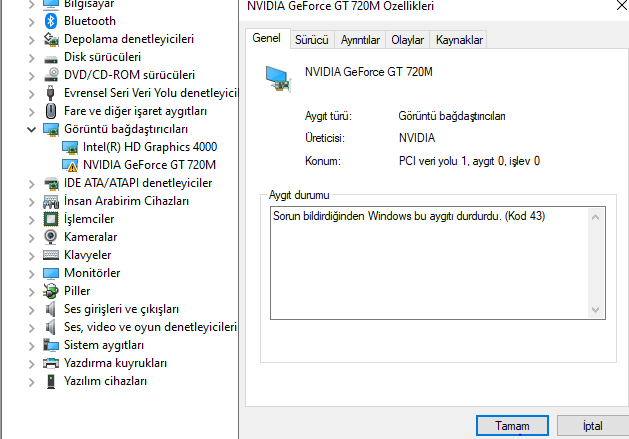This screenshot has width=629, height=439.
Task: Select the Genel tab
Action: click(x=266, y=39)
